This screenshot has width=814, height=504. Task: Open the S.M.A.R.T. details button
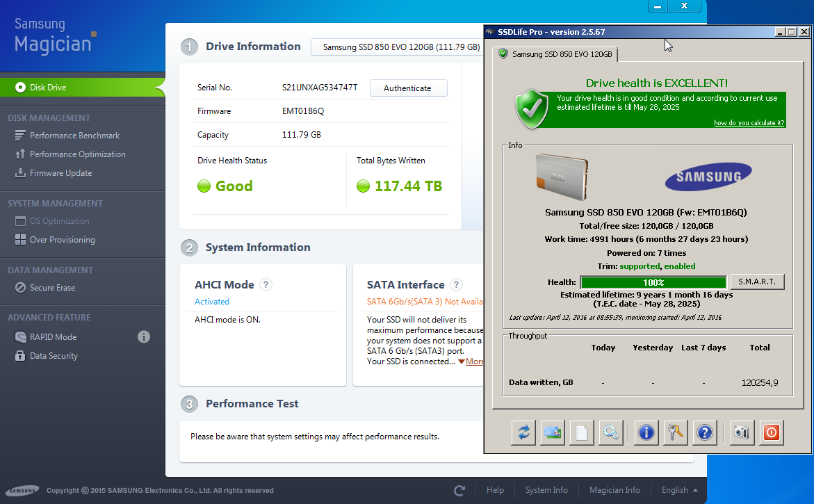757,282
